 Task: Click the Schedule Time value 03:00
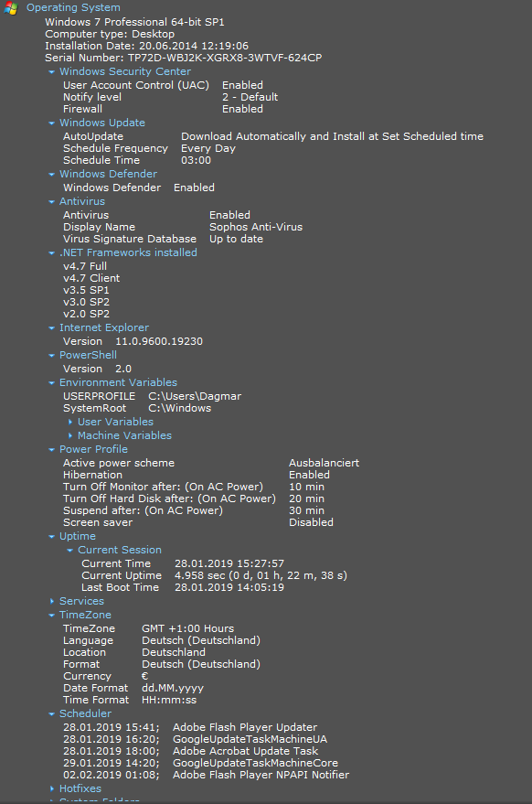click(x=196, y=160)
